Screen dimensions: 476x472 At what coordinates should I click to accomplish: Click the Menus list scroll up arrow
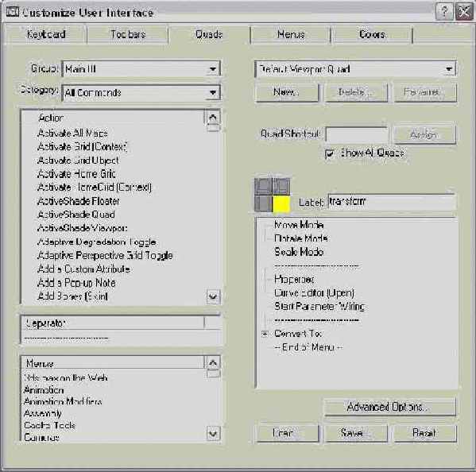click(x=213, y=362)
